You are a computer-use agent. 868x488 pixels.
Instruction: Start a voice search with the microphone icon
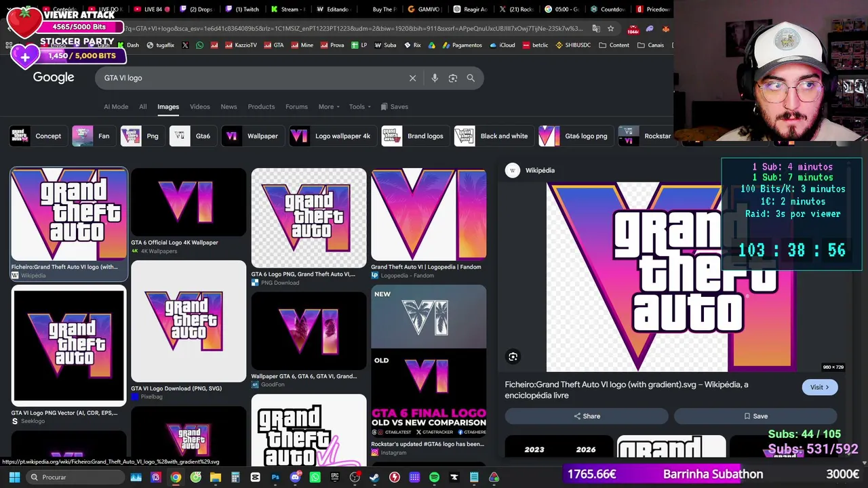(x=435, y=78)
